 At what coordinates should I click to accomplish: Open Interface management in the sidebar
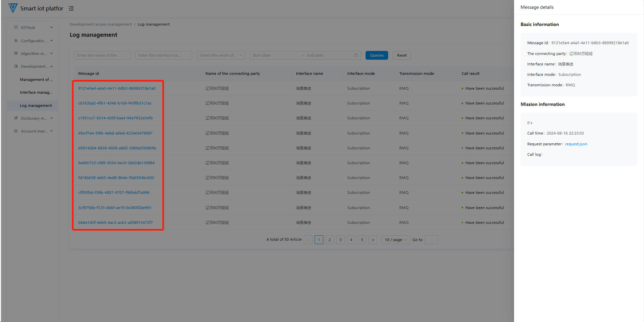[36, 92]
